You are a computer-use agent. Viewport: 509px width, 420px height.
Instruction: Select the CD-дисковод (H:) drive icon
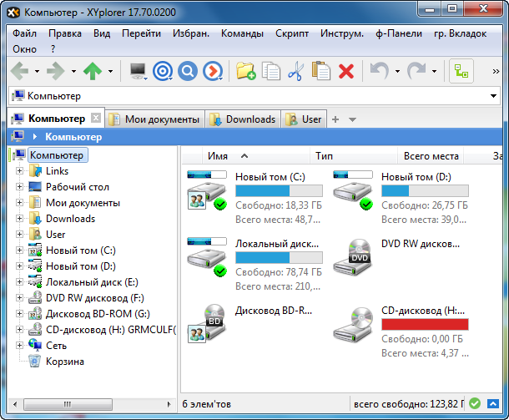(353, 325)
